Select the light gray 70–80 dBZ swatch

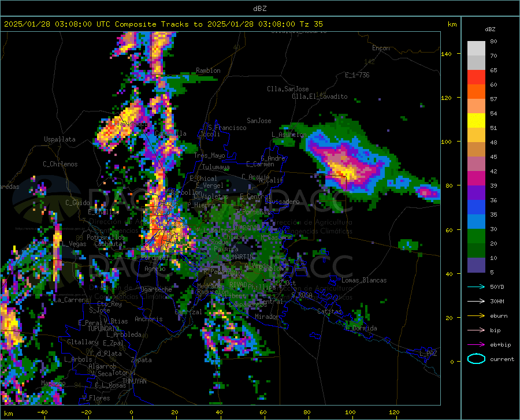click(x=476, y=49)
